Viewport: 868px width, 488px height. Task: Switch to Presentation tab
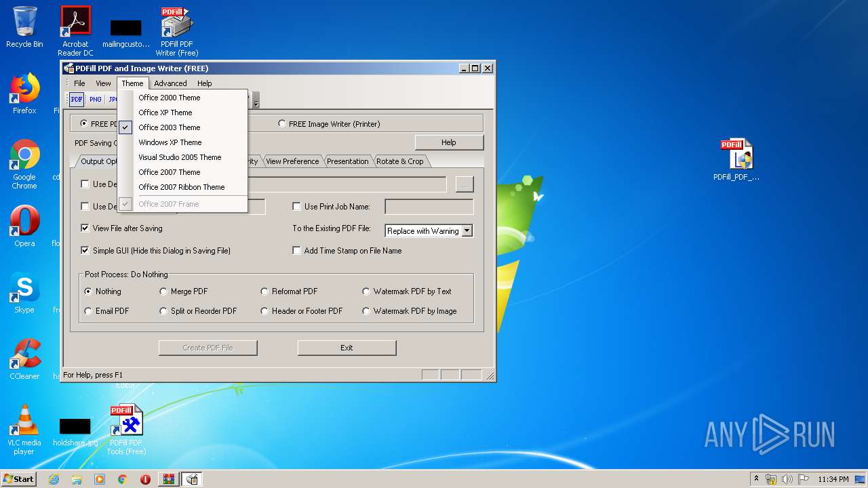click(x=348, y=161)
